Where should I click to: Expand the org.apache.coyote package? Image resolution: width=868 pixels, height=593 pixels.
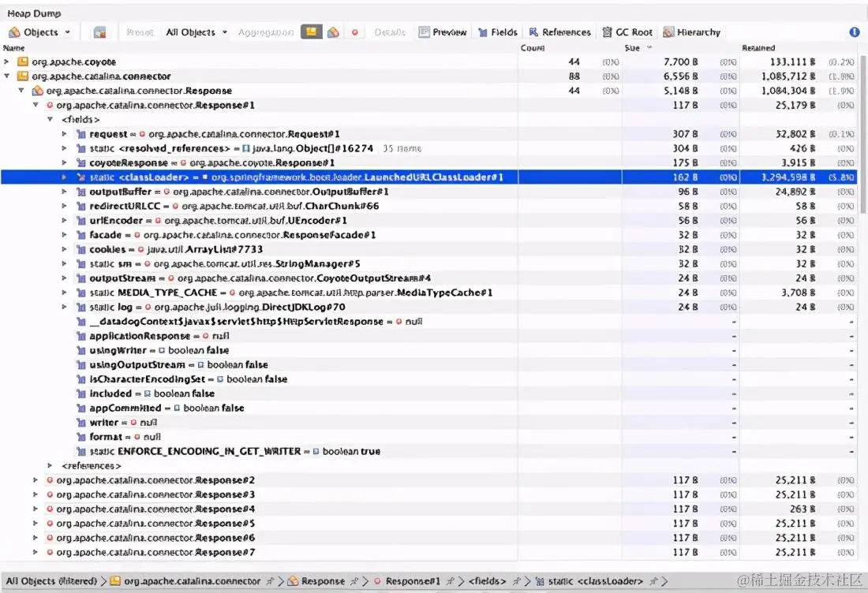tap(6, 62)
